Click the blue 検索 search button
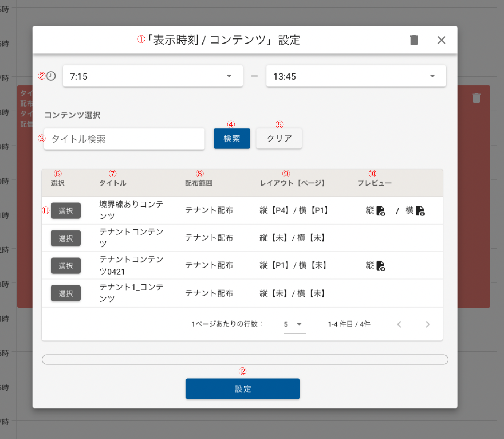Screen dimensions: 504x439 tap(232, 138)
